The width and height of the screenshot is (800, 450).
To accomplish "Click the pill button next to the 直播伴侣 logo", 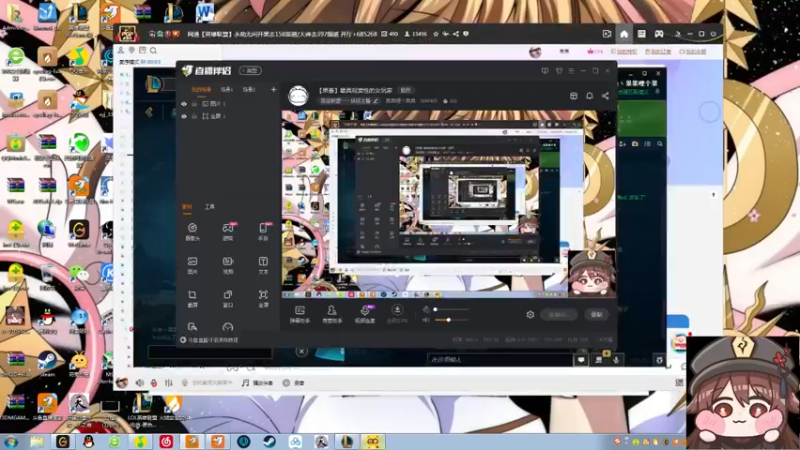I will coord(251,70).
